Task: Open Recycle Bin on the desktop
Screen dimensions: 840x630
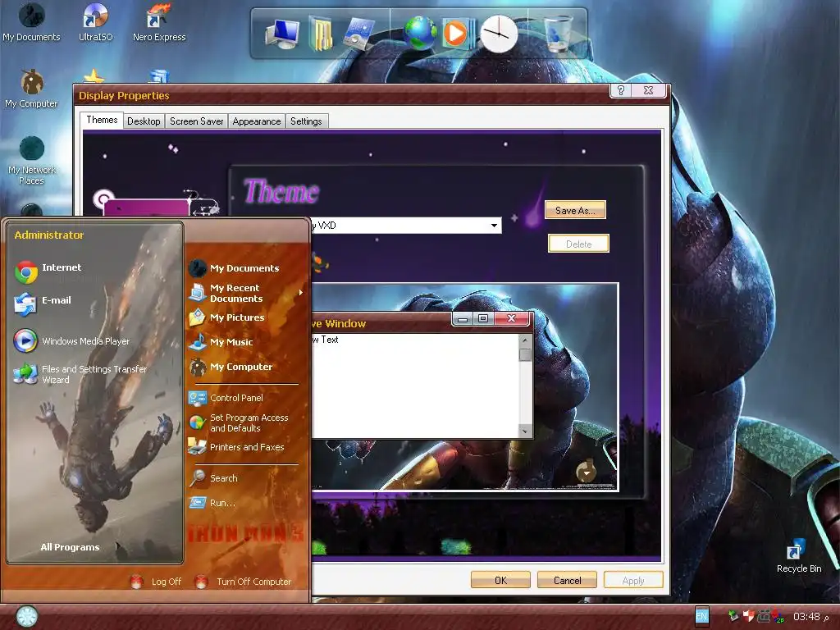Action: pos(799,557)
